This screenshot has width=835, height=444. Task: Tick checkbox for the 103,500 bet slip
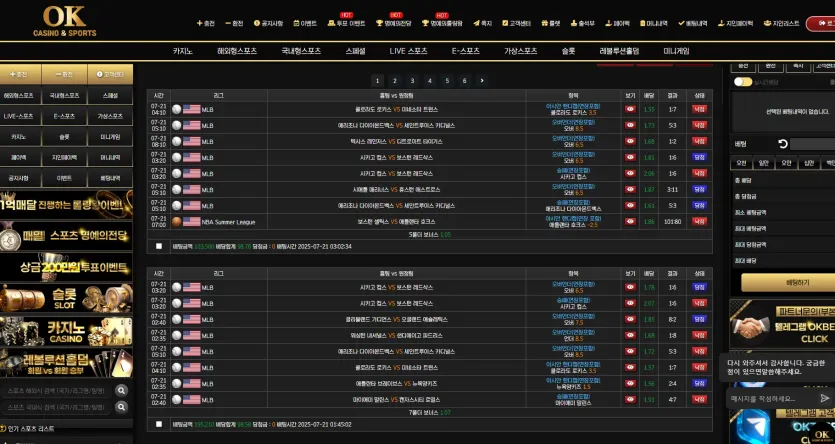click(159, 246)
